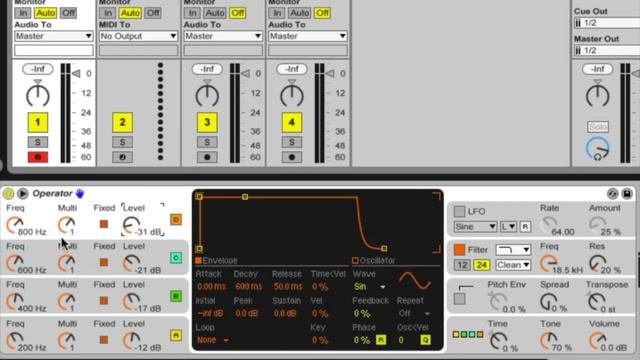Toggle Fixed mode for oscillator C
The width and height of the screenshot is (640, 360).
104,262
